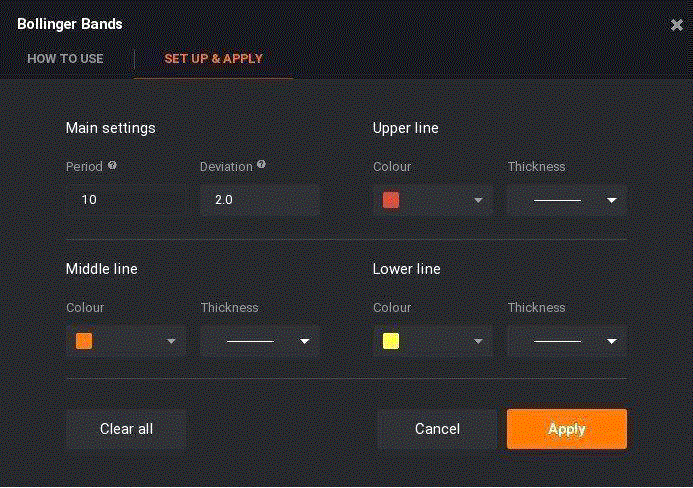The image size is (693, 488).
Task: Open the Upper line colour dropdown arrow
Action: 478,200
